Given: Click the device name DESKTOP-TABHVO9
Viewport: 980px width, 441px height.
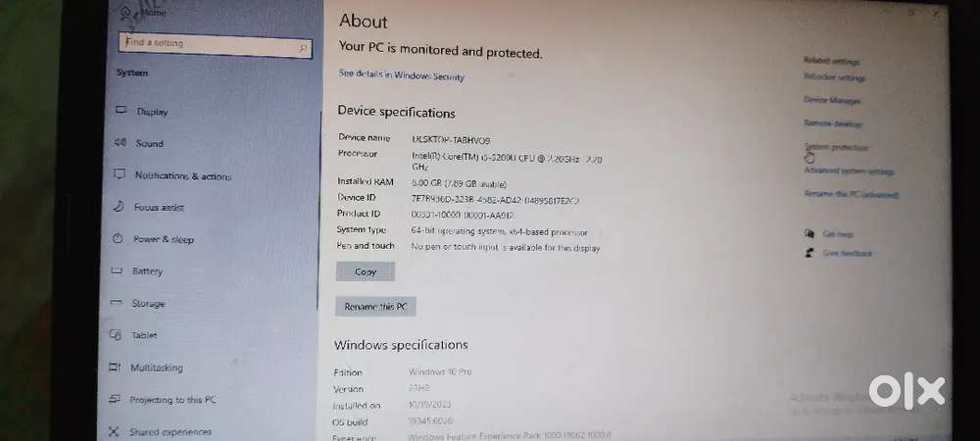Looking at the screenshot, I should point(451,140).
